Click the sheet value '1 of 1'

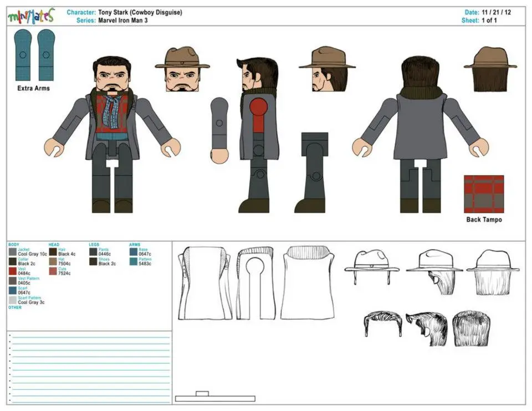tap(489, 21)
